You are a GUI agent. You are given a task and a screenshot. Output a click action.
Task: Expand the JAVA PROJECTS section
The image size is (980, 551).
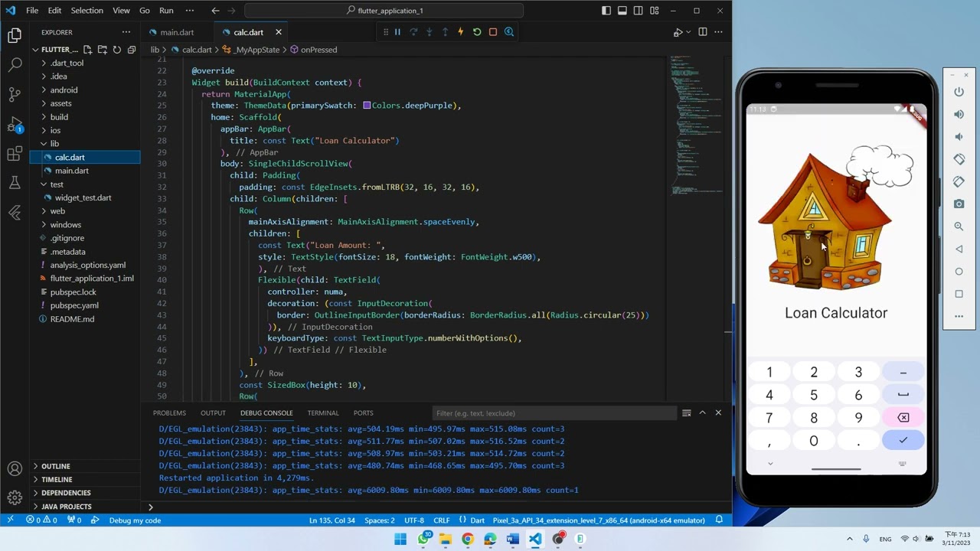(66, 507)
